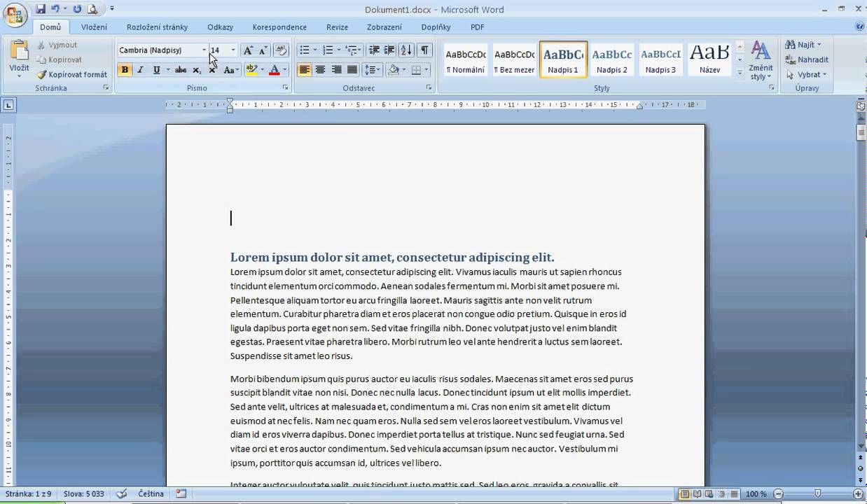The height and width of the screenshot is (504, 867).
Task: Open Print Preview from Quick Access toolbar
Action: (92, 9)
